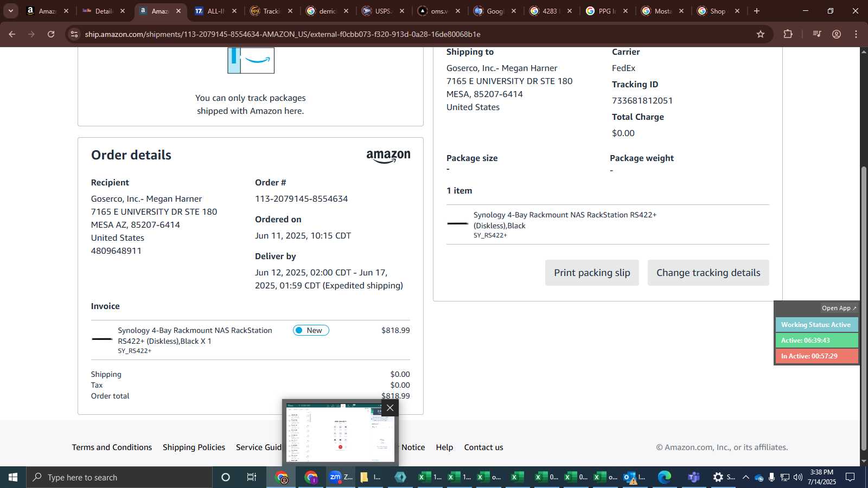868x488 pixels.
Task: Click the Synology product image in Invoice
Action: coord(102,339)
